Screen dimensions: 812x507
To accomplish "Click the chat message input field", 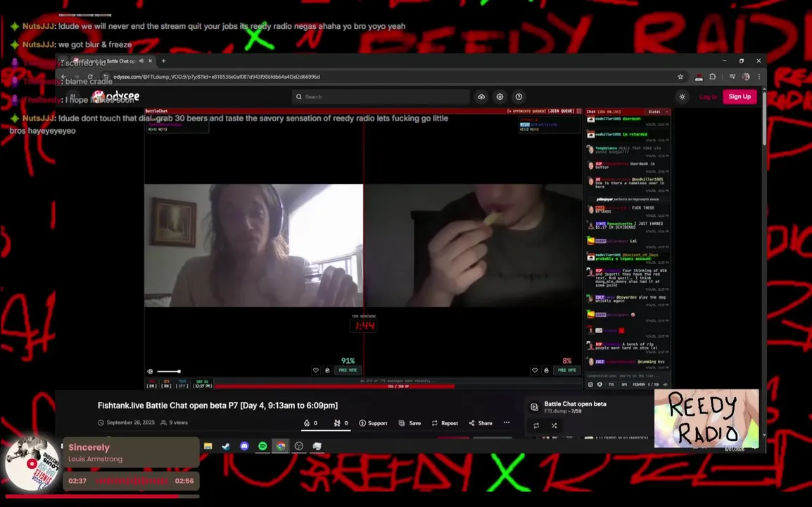I will pos(628,376).
